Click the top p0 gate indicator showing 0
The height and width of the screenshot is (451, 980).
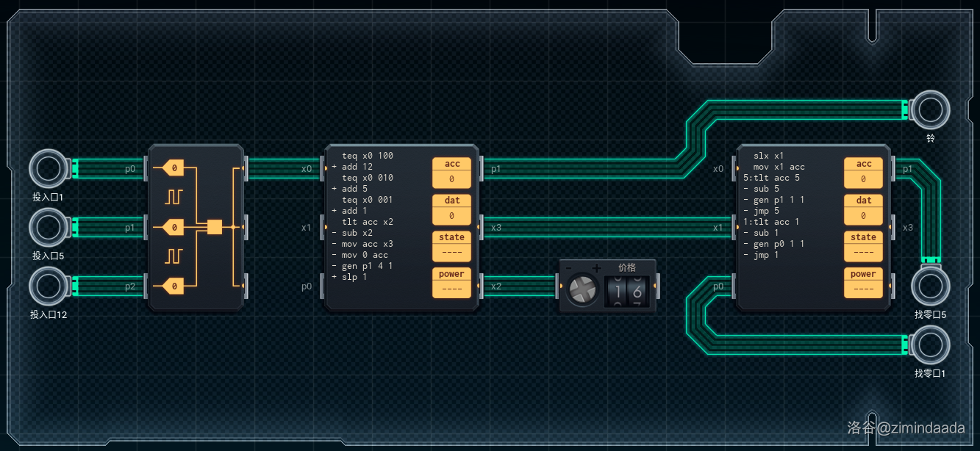[173, 169]
